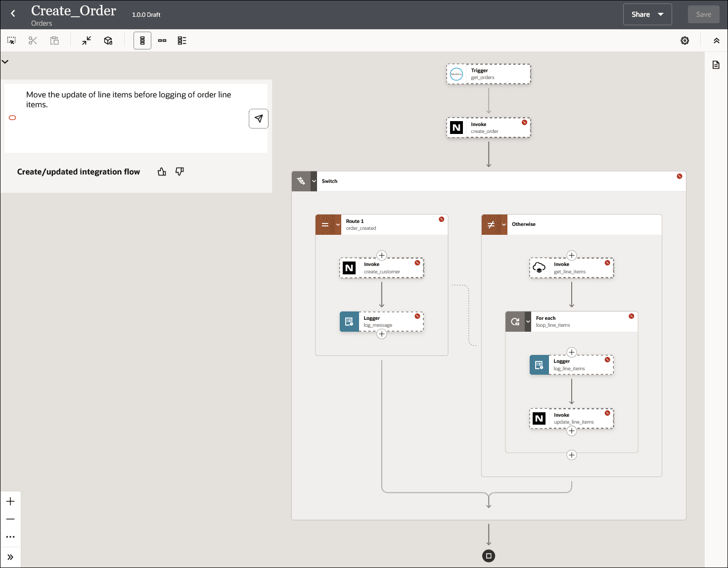Switch to horizontal layout view
The height and width of the screenshot is (568, 728).
click(x=162, y=41)
